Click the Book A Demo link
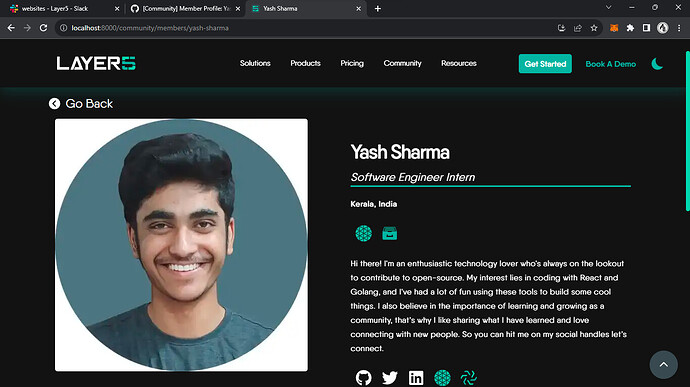Viewport: 690px width, 387px height. click(611, 64)
